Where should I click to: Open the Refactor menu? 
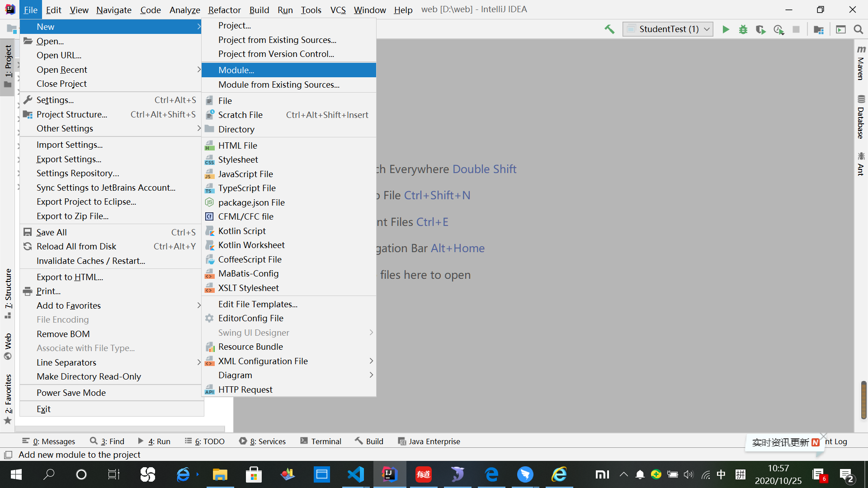(224, 9)
